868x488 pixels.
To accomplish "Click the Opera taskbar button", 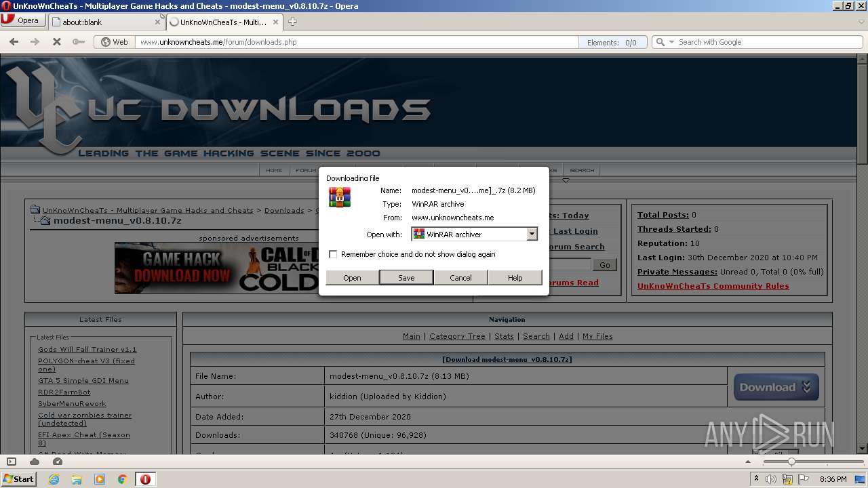I will (x=145, y=479).
